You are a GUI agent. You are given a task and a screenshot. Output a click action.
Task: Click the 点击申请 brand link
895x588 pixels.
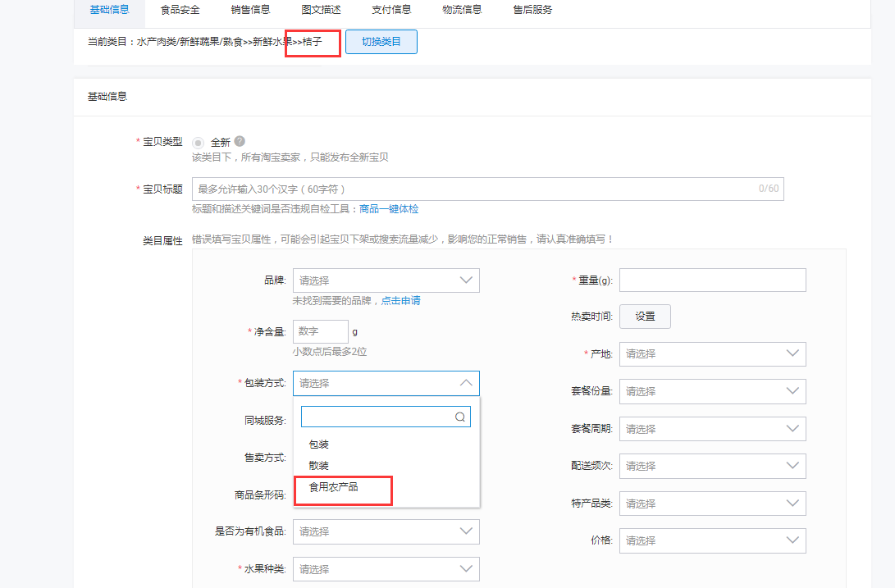pyautogui.click(x=400, y=301)
